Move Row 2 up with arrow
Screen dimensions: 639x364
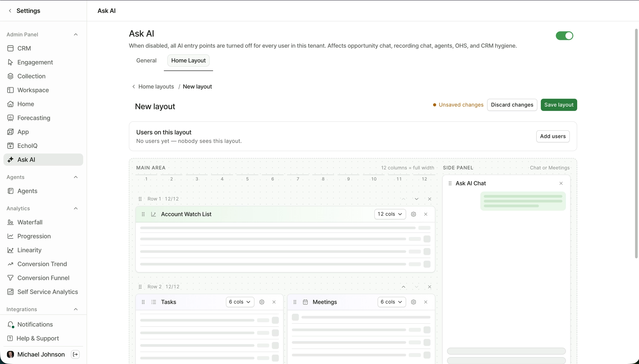point(403,287)
